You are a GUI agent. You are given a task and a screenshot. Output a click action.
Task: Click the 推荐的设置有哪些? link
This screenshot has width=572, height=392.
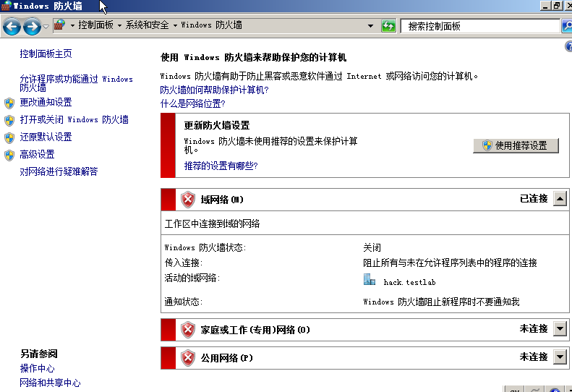pyautogui.click(x=221, y=166)
